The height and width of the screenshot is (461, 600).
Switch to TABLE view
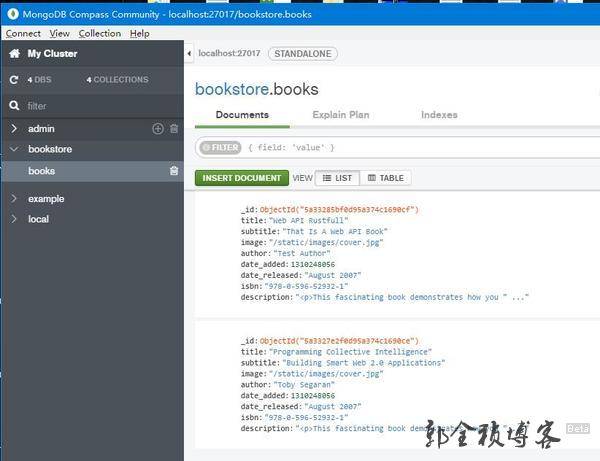[386, 178]
